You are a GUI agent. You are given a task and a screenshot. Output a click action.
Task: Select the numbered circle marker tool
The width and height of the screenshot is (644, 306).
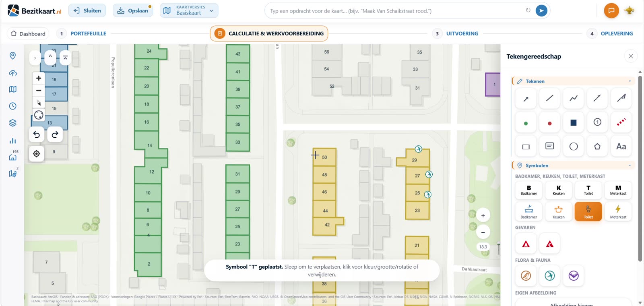tap(597, 122)
